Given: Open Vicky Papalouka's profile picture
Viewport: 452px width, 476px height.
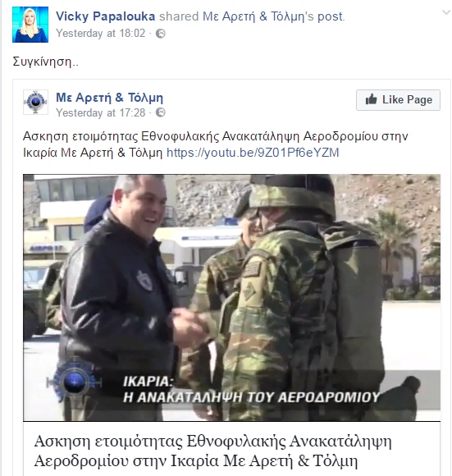Looking at the screenshot, I should 30,25.
